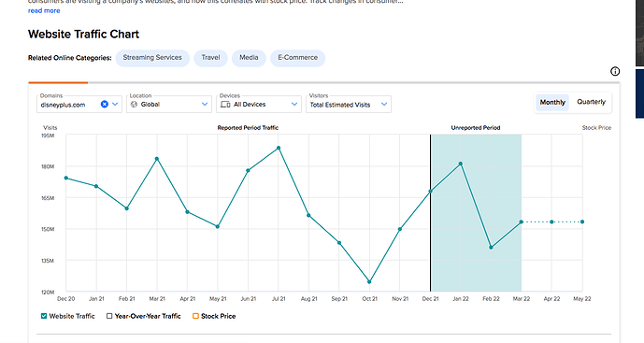Open the chart info icon

coord(615,71)
